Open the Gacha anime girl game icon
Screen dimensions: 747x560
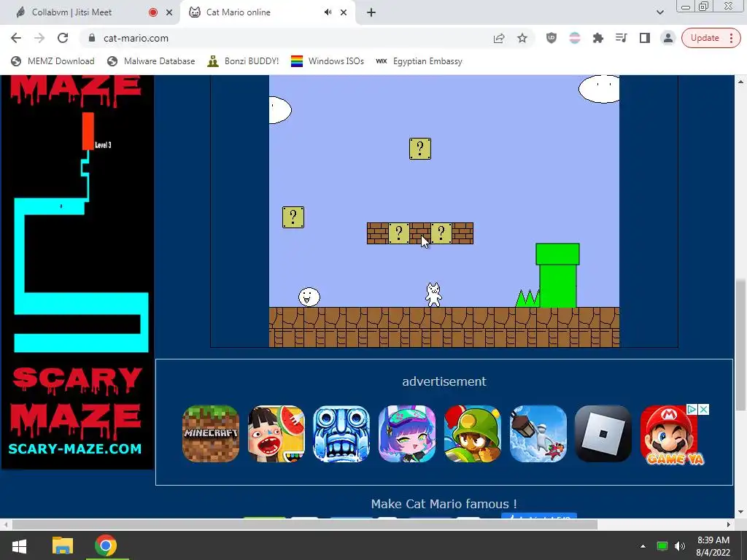407,433
